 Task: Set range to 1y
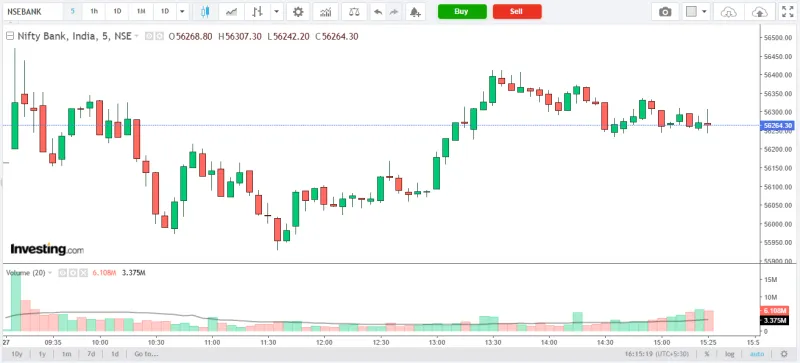pos(42,354)
